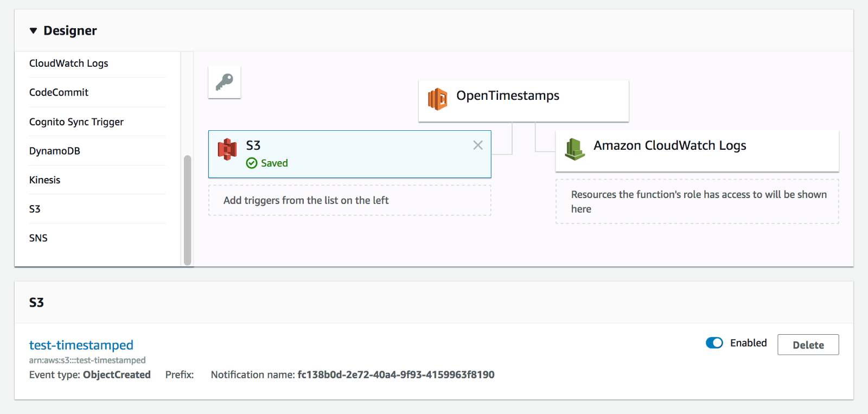
Task: Open the test-timestamped bucket link
Action: [x=81, y=345]
